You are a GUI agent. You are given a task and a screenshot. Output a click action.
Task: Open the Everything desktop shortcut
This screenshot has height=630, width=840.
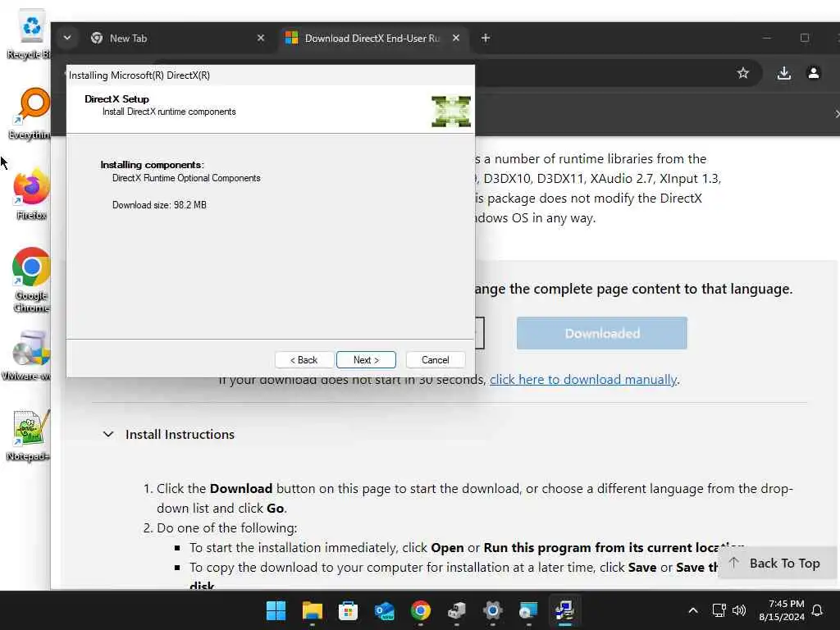click(30, 114)
